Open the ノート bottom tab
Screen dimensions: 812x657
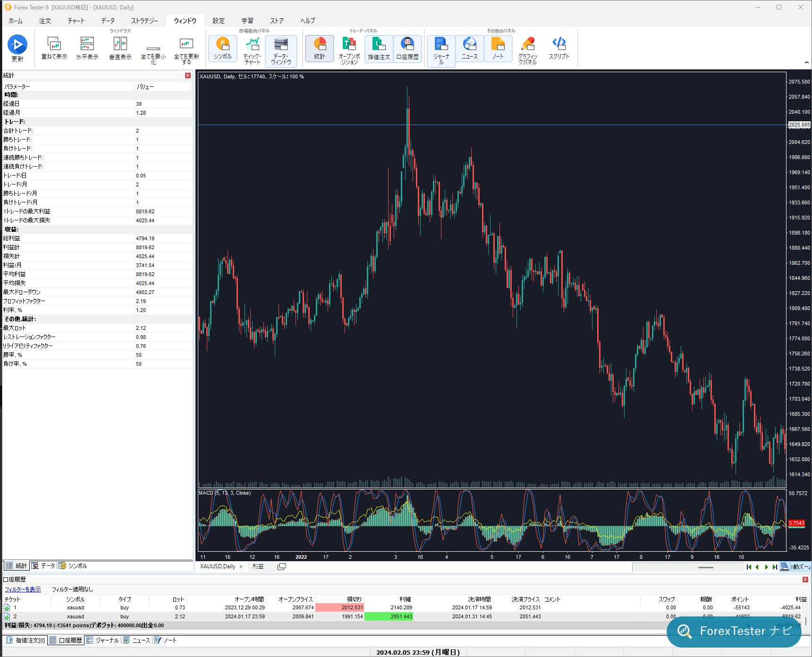point(165,640)
